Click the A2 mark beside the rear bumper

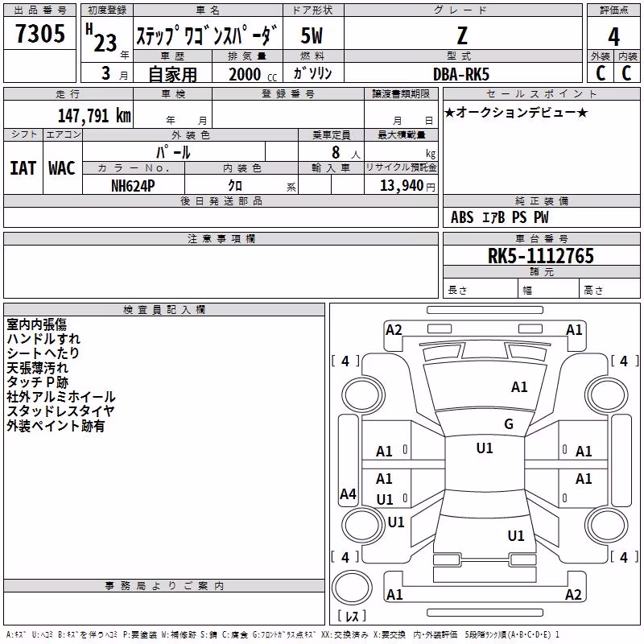coord(573,594)
